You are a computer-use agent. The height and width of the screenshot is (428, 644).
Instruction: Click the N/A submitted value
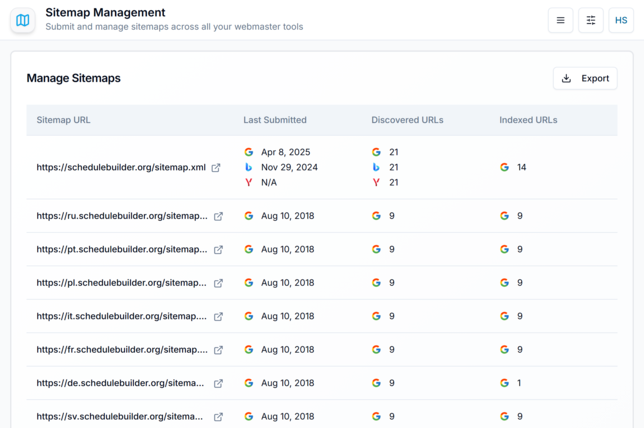[x=269, y=182]
